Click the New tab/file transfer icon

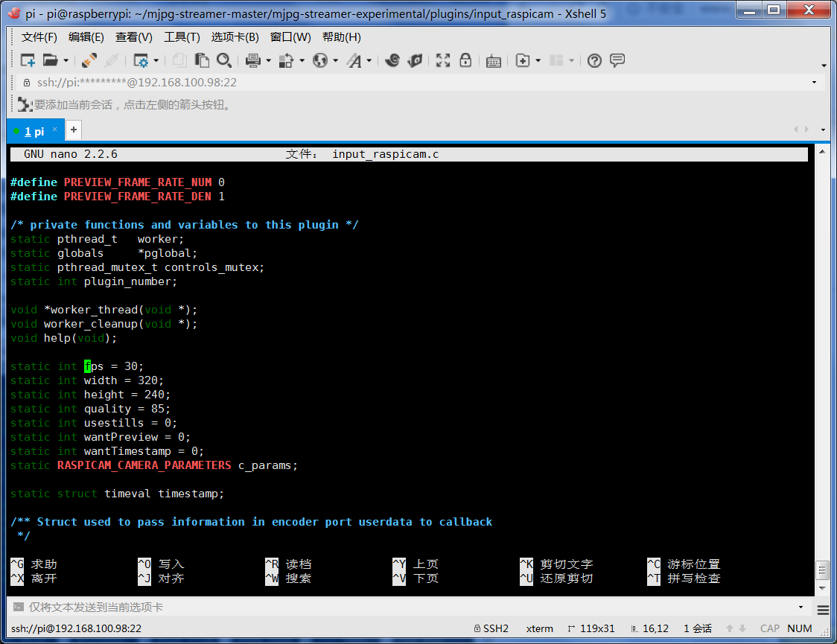coord(523,60)
